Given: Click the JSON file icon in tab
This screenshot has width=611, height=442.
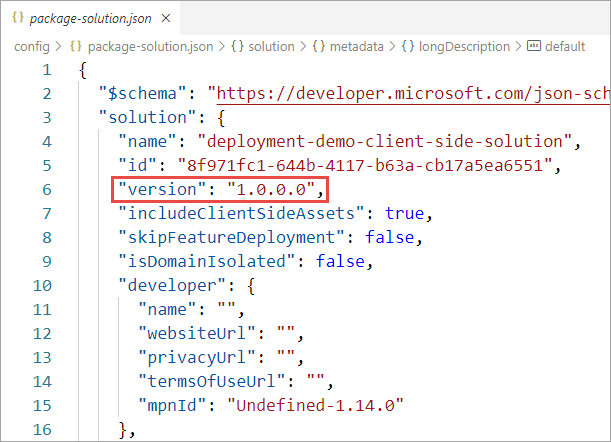Looking at the screenshot, I should 18,18.
